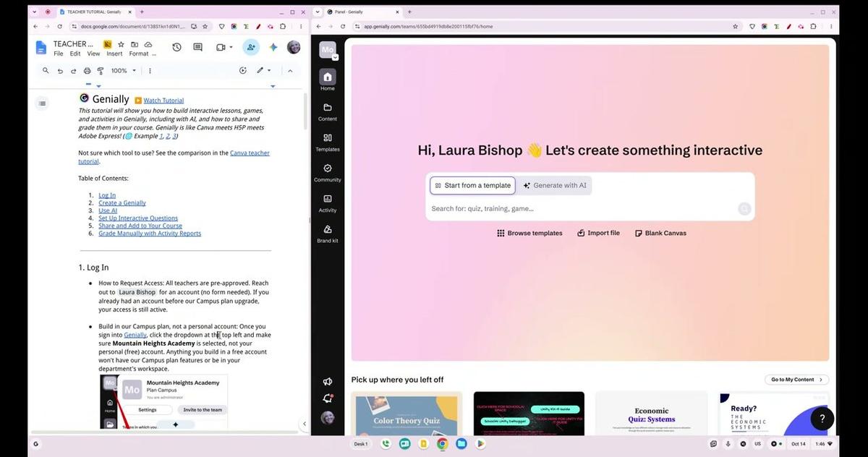The width and height of the screenshot is (868, 457).
Task: Click the Docs paint format icon
Action: click(x=101, y=71)
